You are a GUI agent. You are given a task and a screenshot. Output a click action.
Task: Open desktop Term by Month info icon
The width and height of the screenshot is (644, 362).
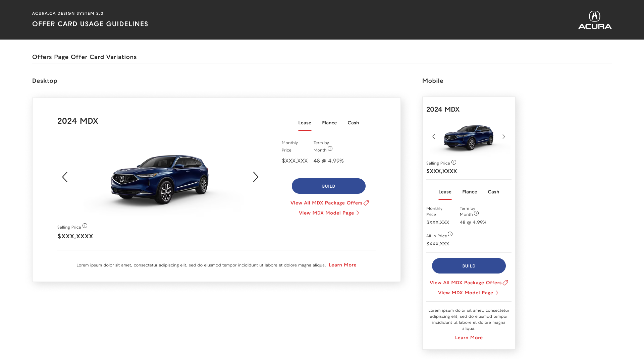(330, 148)
